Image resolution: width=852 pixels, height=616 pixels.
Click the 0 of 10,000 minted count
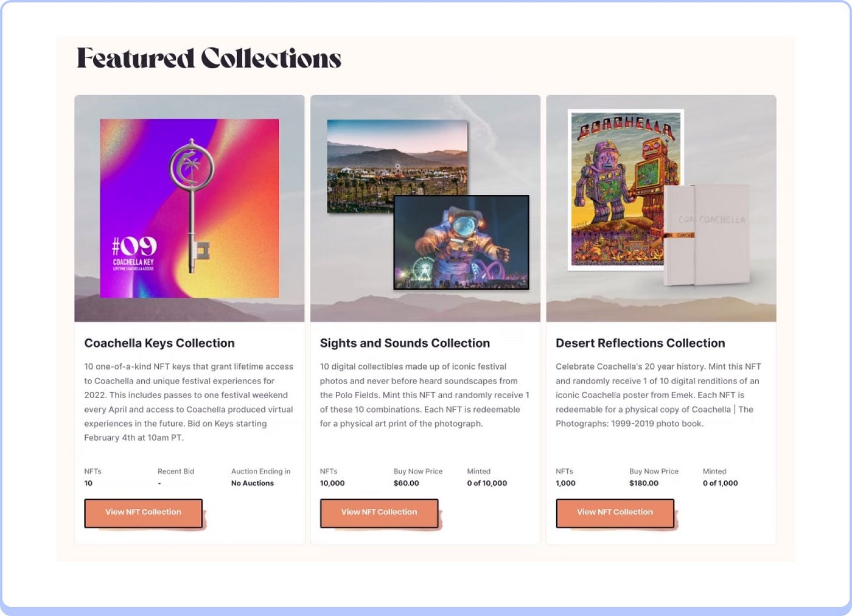[x=487, y=483]
